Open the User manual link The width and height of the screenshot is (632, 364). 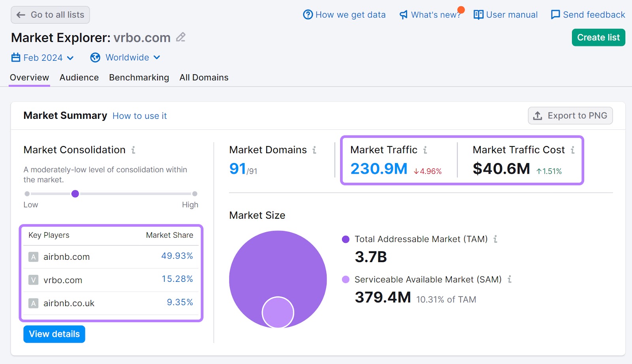pyautogui.click(x=506, y=15)
